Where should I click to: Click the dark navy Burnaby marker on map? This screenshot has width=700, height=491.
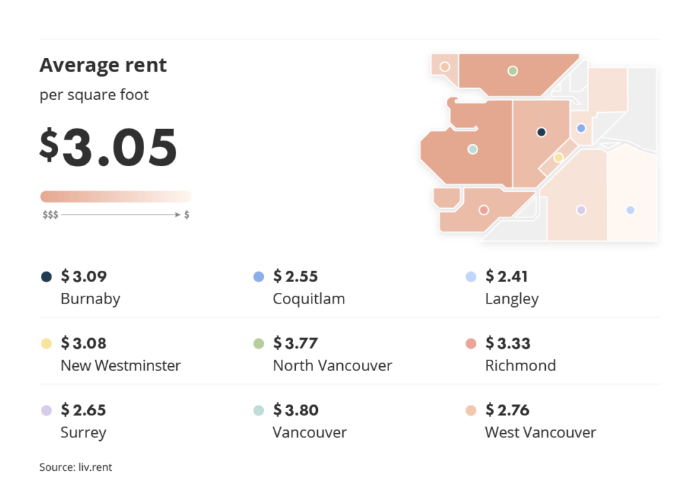click(541, 132)
